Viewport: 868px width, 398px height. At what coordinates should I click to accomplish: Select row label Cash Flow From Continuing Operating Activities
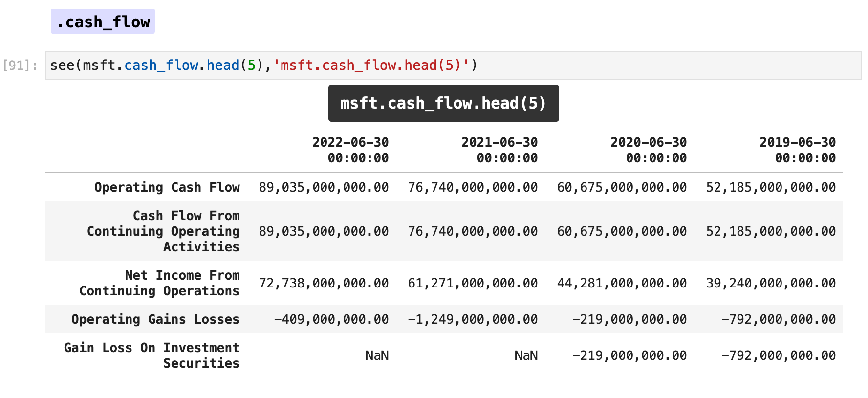[x=163, y=231]
